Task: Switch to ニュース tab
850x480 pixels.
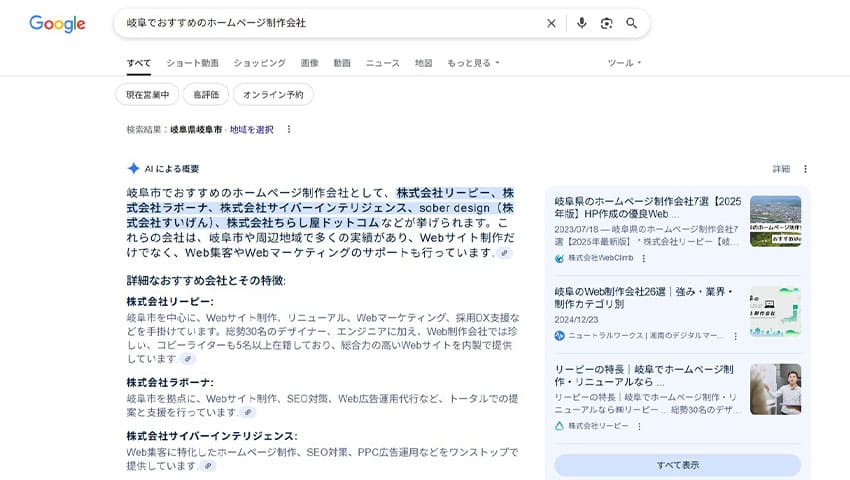Action: tap(383, 63)
